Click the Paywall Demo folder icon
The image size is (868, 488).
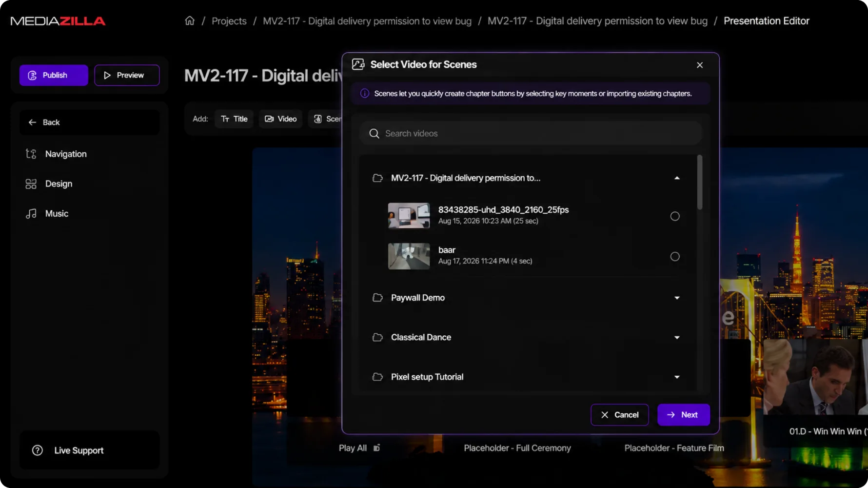click(377, 298)
